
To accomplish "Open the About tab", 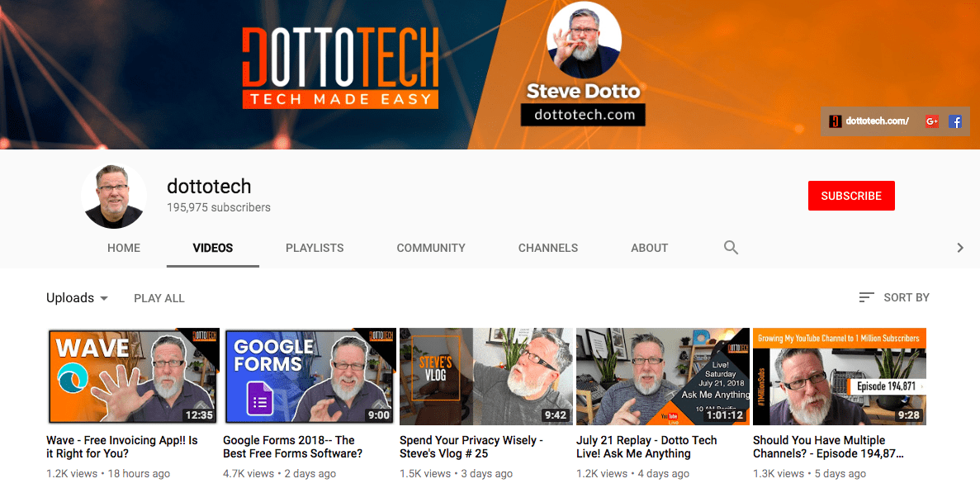I will pyautogui.click(x=650, y=248).
